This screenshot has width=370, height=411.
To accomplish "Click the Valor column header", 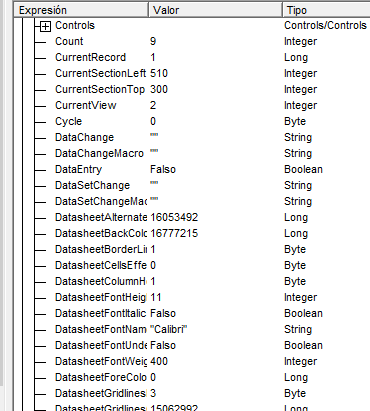I will point(215,10).
